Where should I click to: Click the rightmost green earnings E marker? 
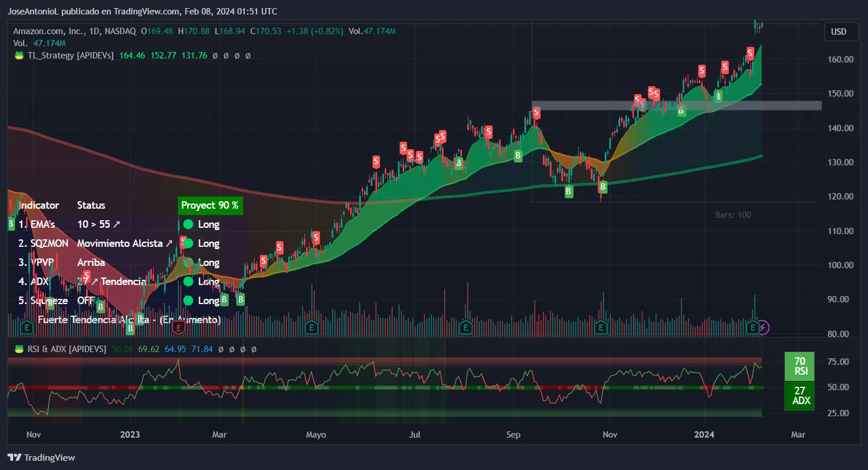(x=752, y=328)
